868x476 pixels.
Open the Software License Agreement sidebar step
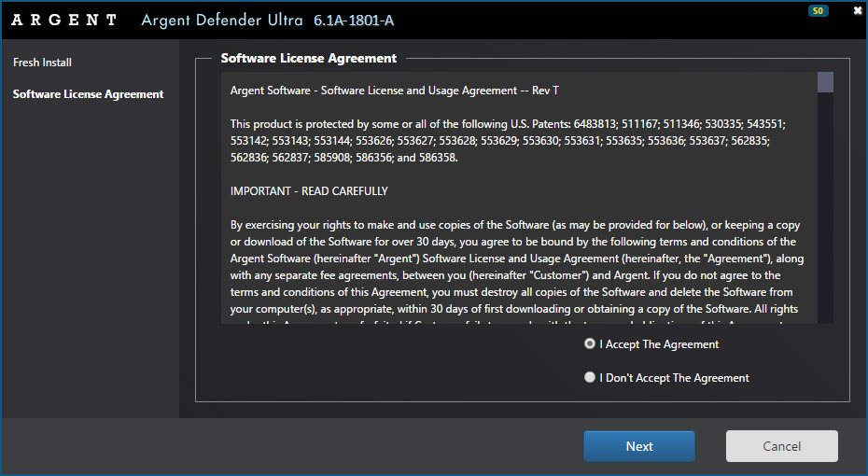point(88,94)
